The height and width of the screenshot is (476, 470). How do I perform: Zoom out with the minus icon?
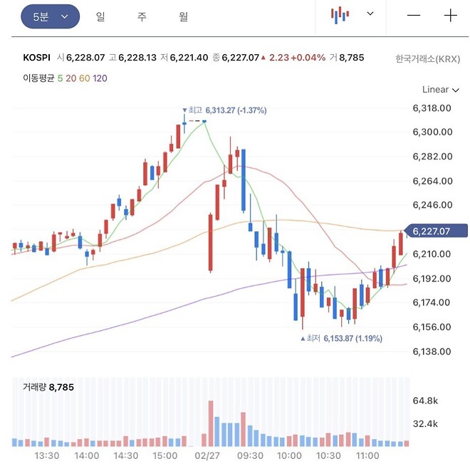[x=414, y=15]
